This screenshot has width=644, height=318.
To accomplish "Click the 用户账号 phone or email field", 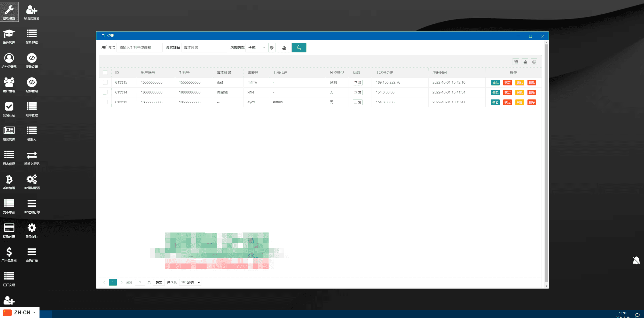I will (139, 48).
